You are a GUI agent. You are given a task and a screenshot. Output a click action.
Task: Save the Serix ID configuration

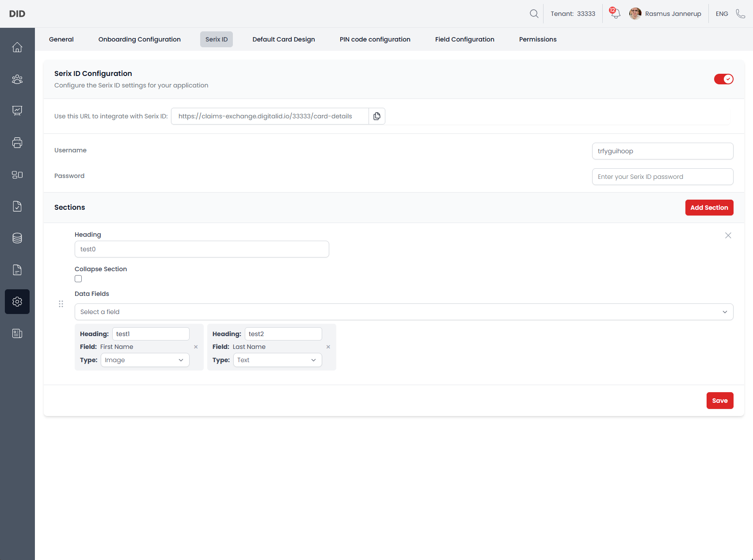point(719,401)
